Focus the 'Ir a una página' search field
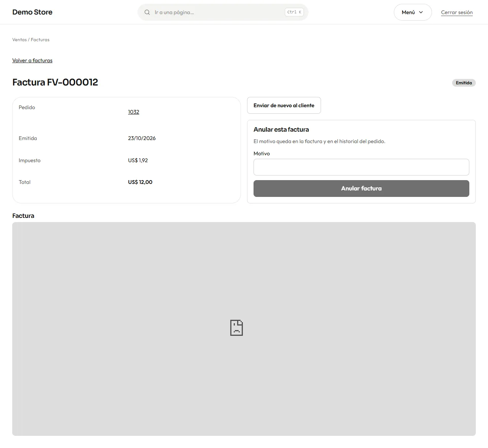The height and width of the screenshot is (448, 488). [x=223, y=12]
